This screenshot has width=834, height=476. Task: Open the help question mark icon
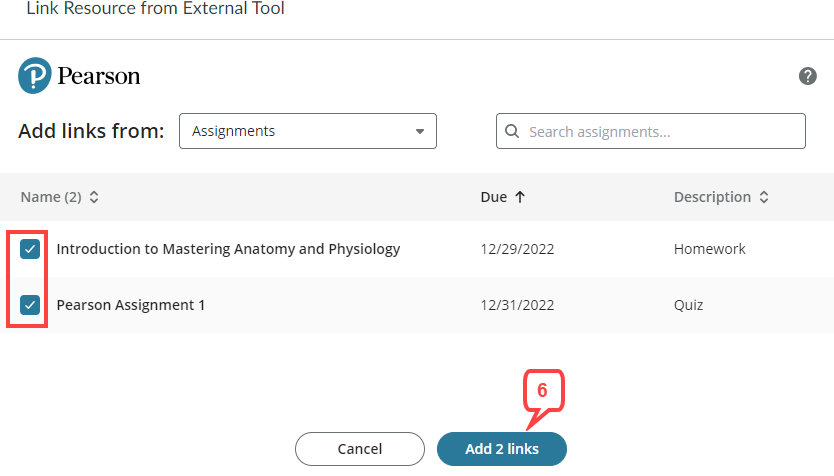point(807,76)
